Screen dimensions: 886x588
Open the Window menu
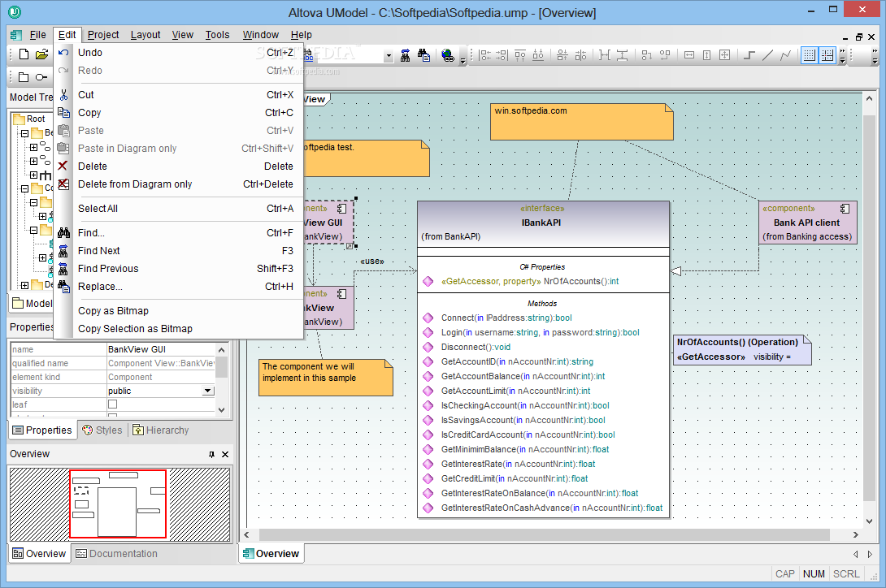pyautogui.click(x=260, y=35)
